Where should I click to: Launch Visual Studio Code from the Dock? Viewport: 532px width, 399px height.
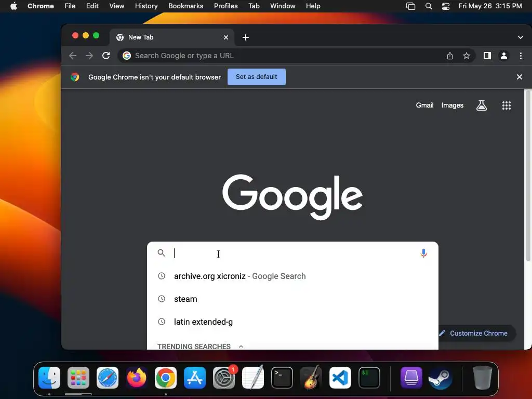340,378
